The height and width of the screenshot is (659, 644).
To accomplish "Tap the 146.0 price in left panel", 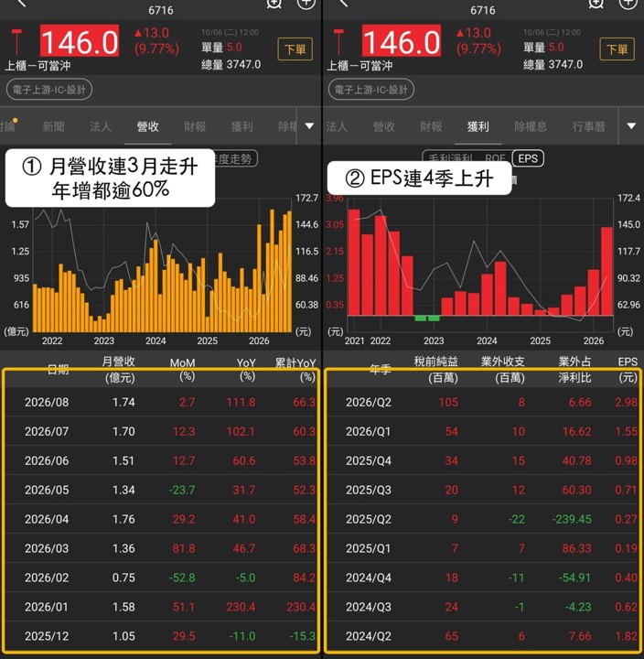I will [x=80, y=41].
